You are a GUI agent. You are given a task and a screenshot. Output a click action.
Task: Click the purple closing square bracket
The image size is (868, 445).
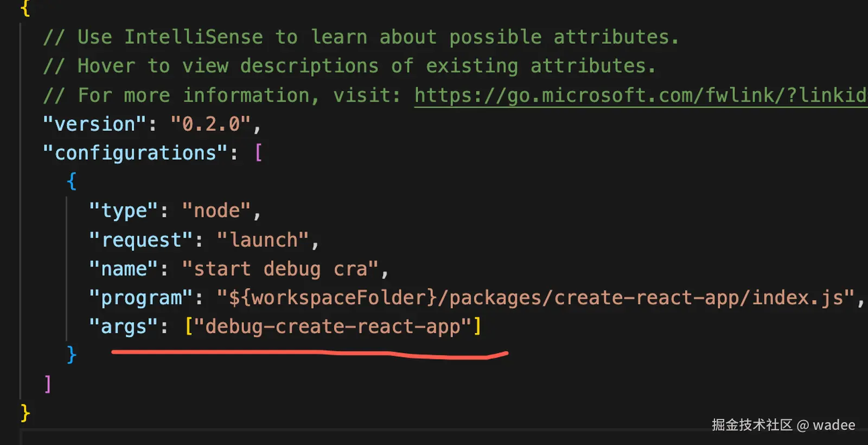(48, 384)
